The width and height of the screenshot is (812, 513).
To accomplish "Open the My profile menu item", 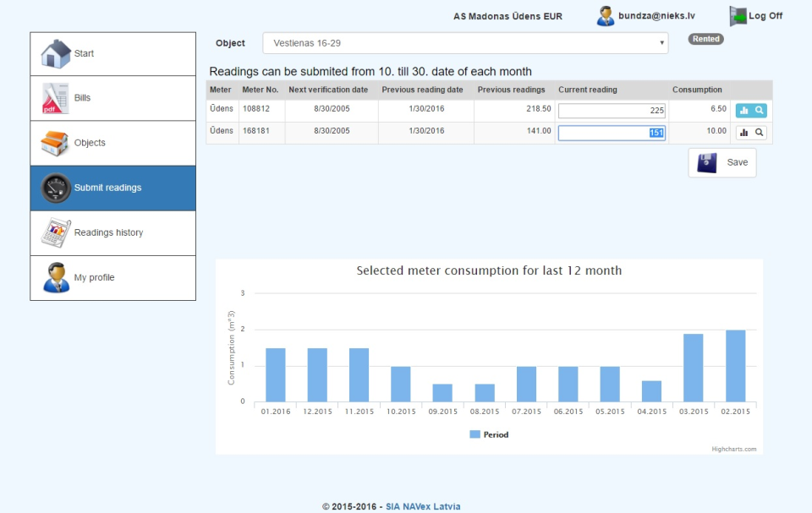I will (x=112, y=277).
